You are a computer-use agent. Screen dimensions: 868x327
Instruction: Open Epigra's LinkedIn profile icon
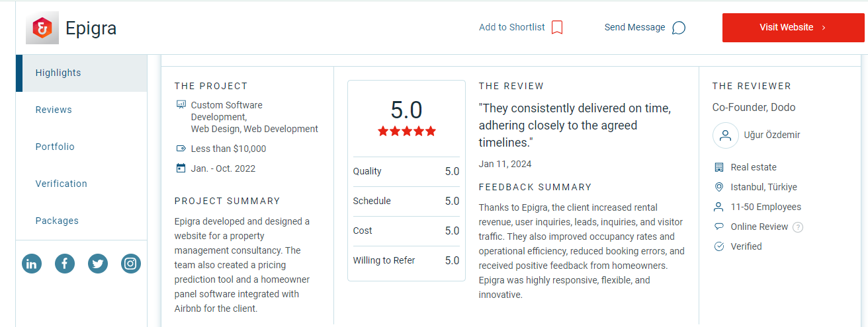pos(32,264)
